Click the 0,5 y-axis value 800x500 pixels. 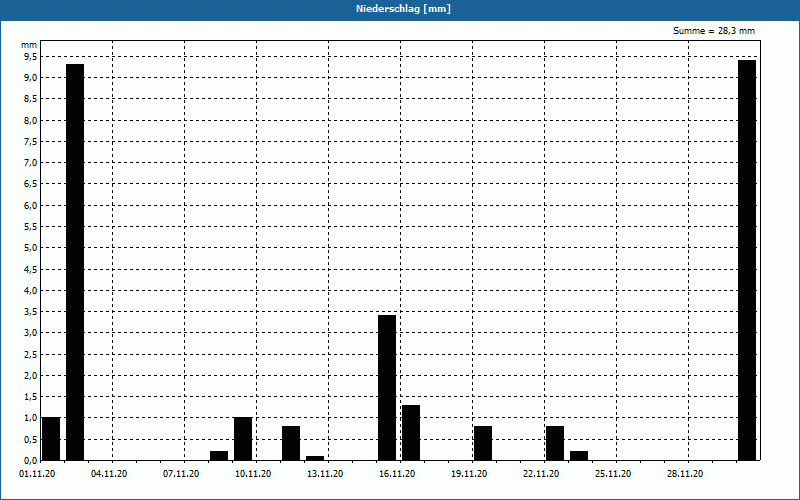point(31,439)
